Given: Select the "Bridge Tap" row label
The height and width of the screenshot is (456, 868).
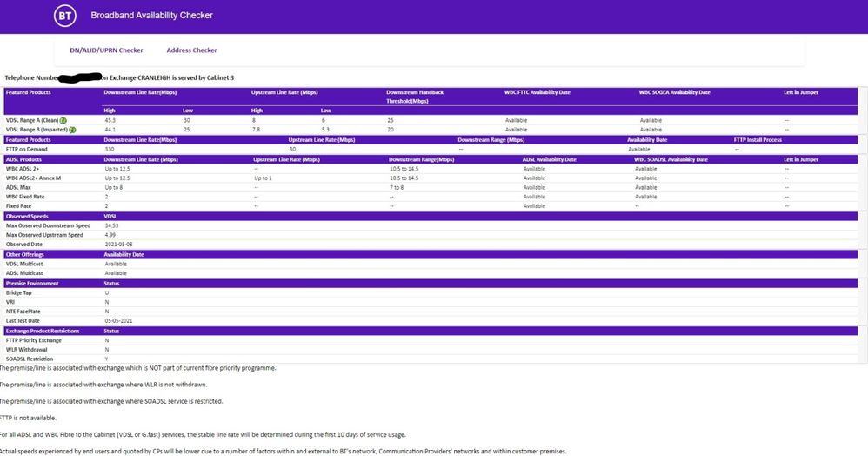Looking at the screenshot, I should pos(19,293).
